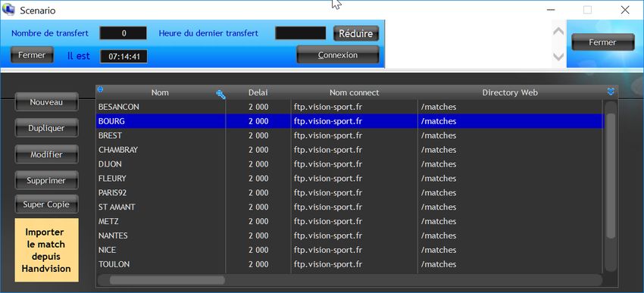Click the 2 000 delay in PARIS92 row
This screenshot has height=293, width=644.
pos(258,193)
